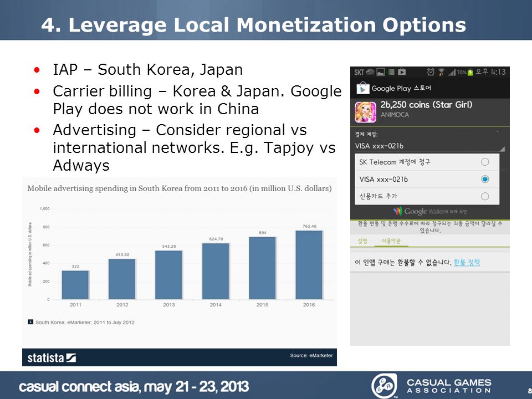Switch to the 이용약관 tab
Screen dimensions: 532x399
[391, 241]
